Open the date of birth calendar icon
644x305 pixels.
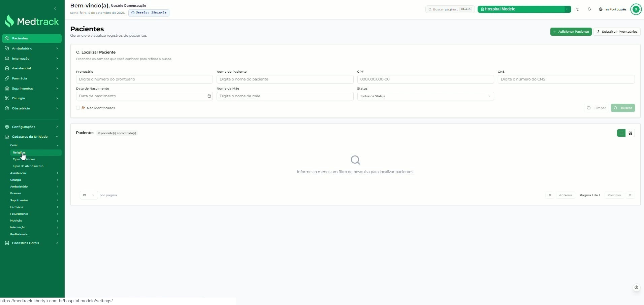[x=209, y=96]
